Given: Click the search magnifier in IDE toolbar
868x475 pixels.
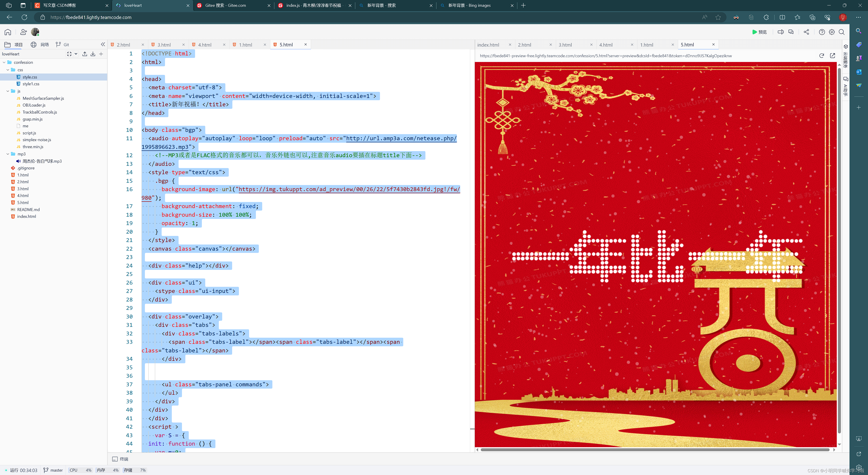Looking at the screenshot, I should 841,32.
